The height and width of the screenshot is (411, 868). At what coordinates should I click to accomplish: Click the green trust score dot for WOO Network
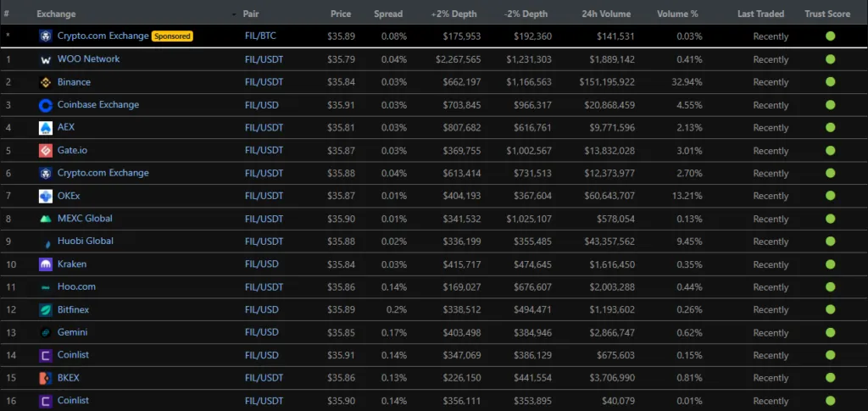(x=830, y=59)
